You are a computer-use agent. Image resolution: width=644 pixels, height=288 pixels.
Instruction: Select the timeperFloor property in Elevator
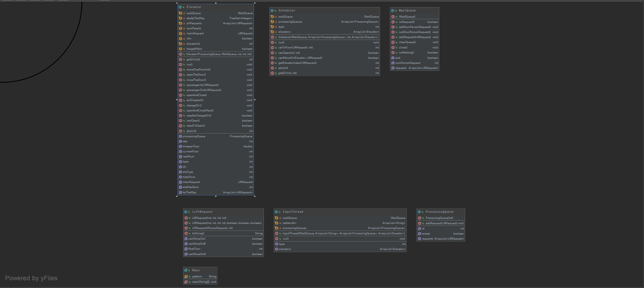click(x=191, y=147)
